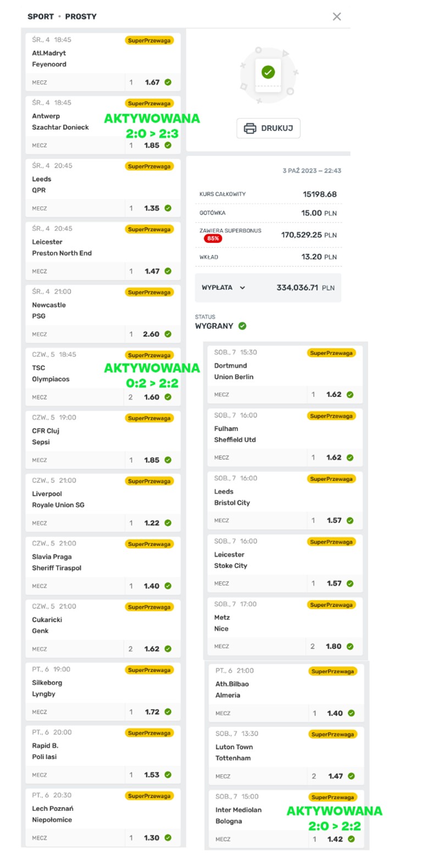432x868 pixels.
Task: Click the large green checkmark confirmation icon
Action: [x=268, y=72]
